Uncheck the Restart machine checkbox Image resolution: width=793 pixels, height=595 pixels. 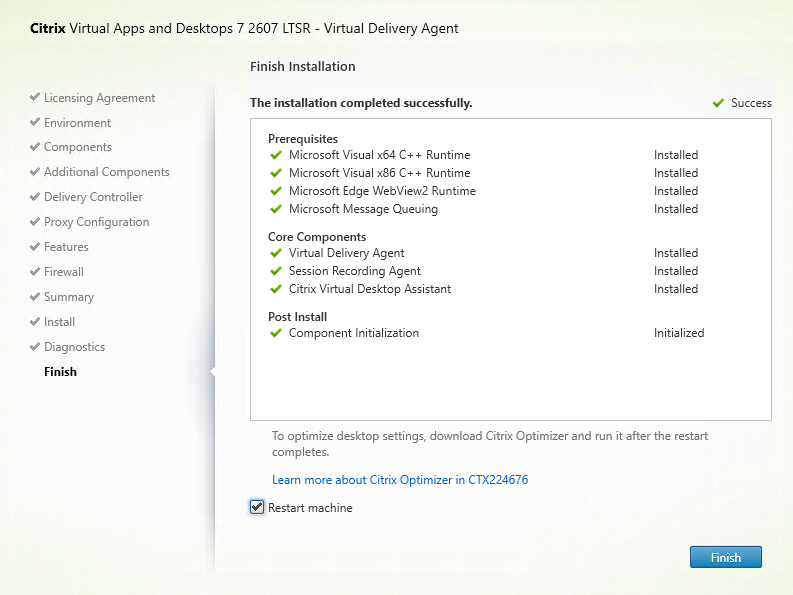(x=257, y=507)
